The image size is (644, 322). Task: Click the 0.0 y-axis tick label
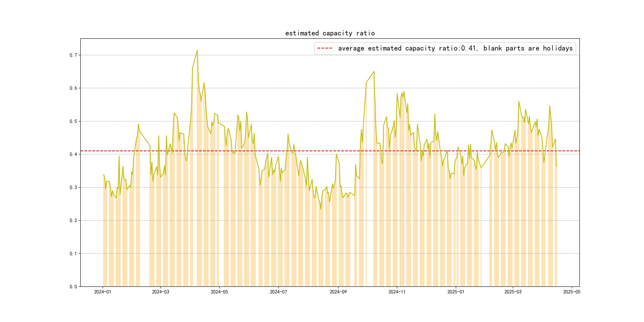coord(73,287)
